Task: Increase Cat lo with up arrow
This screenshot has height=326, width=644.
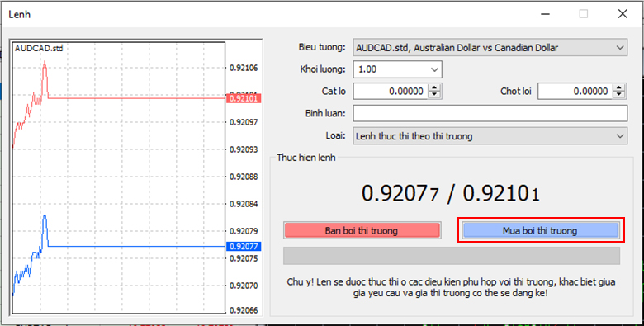Action: tap(434, 87)
